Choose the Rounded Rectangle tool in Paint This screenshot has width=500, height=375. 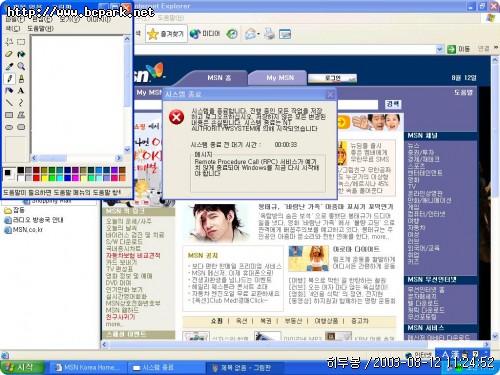pos(21,127)
